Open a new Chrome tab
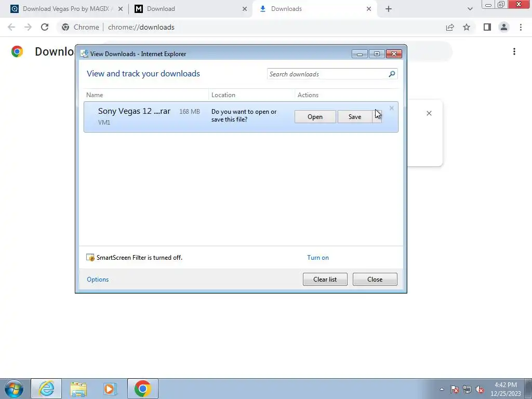 (x=389, y=9)
